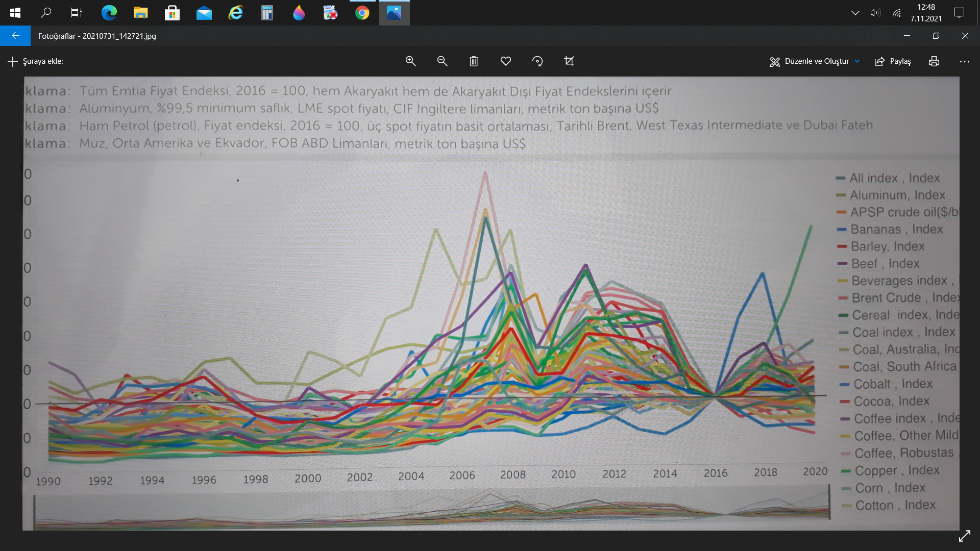Click the zoom out magnifier icon
Viewport: 980px width, 551px height.
[442, 61]
